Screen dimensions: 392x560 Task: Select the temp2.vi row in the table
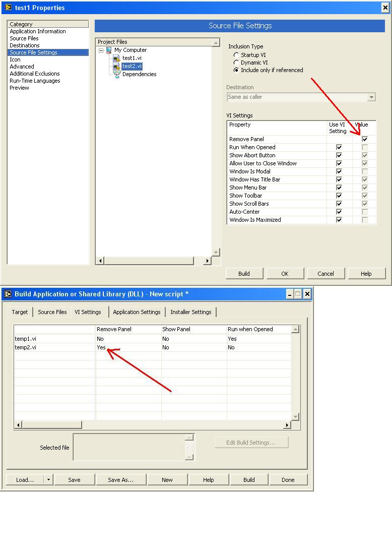[x=153, y=347]
